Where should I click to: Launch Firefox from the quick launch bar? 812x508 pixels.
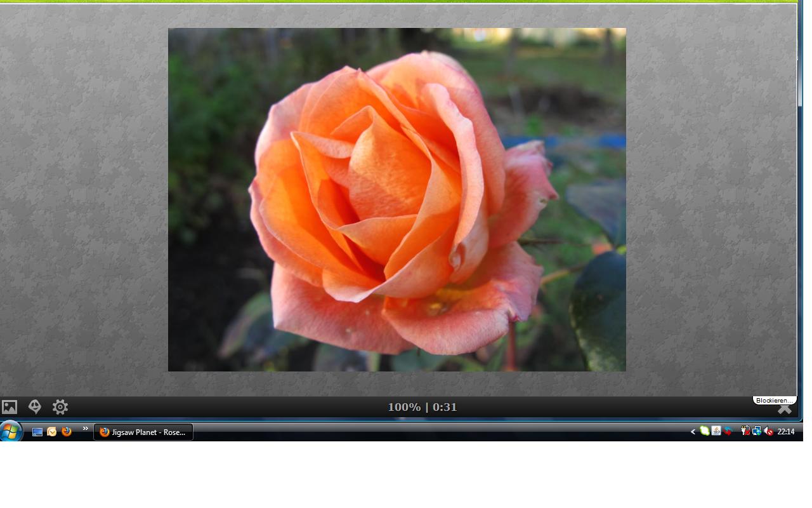tap(67, 432)
